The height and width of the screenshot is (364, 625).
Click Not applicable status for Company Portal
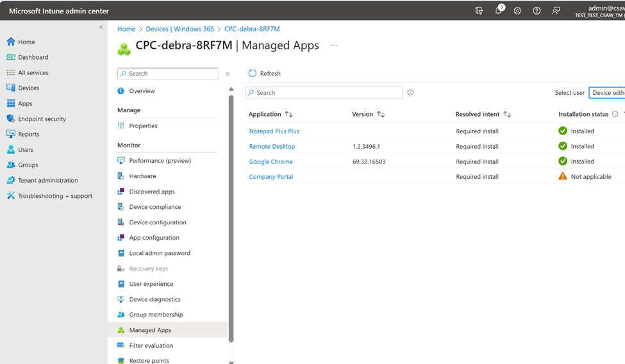(x=585, y=176)
